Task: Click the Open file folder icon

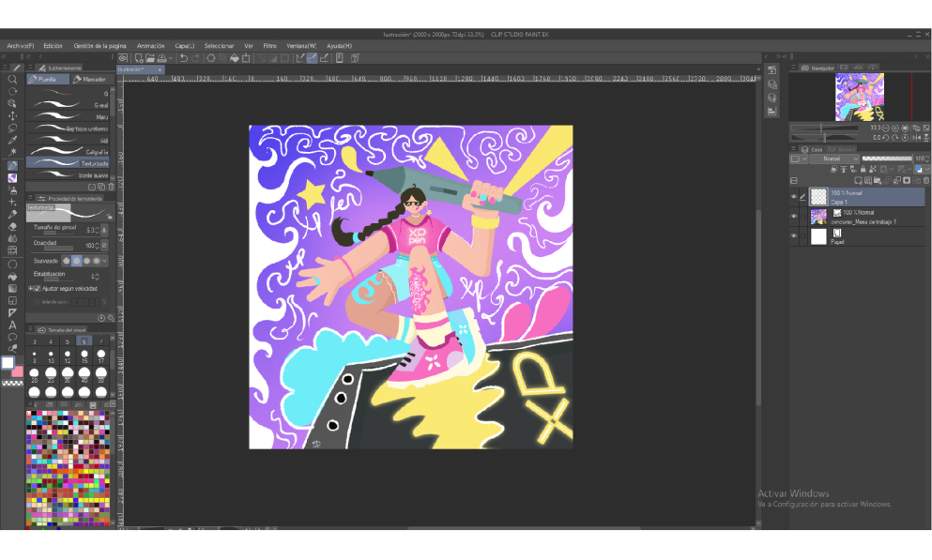Action: click(150, 58)
